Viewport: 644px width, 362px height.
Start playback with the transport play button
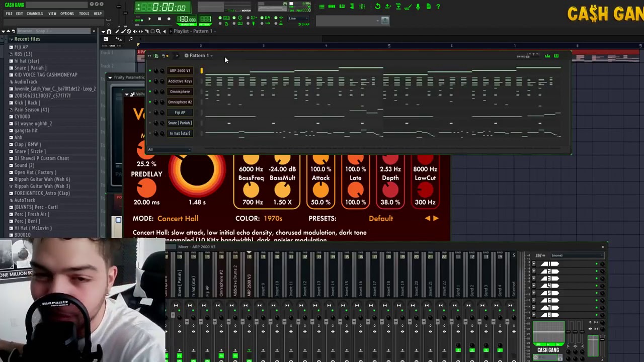[149, 19]
